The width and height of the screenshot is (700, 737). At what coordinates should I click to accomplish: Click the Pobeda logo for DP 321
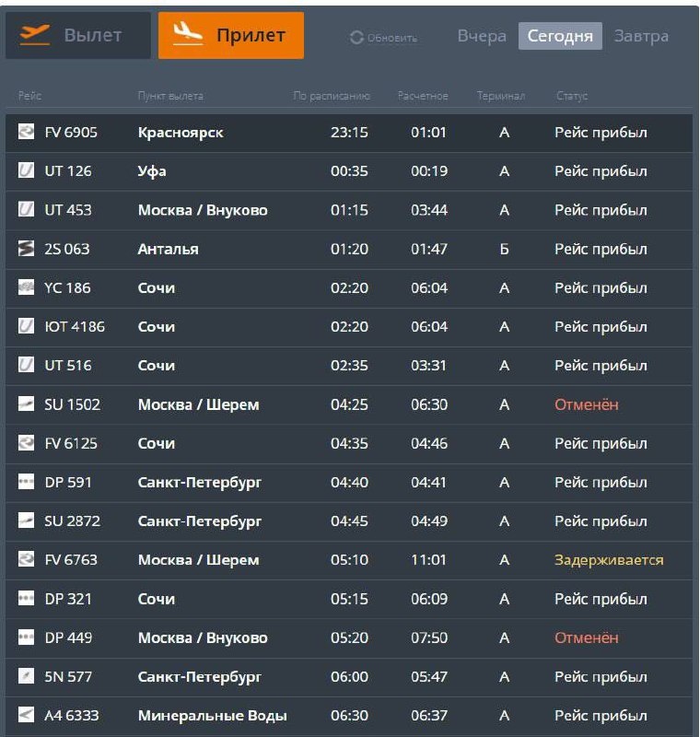click(x=26, y=598)
